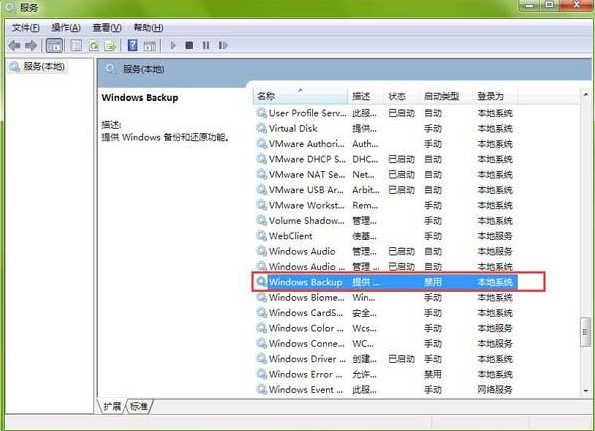Click the gear icon of Windows Backup
The height and width of the screenshot is (431, 595).
261,282
